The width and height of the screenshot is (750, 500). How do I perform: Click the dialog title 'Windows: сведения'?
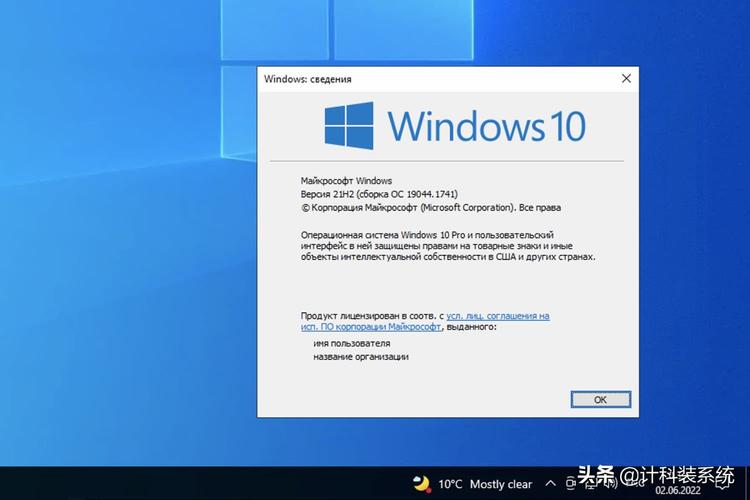pos(308,79)
